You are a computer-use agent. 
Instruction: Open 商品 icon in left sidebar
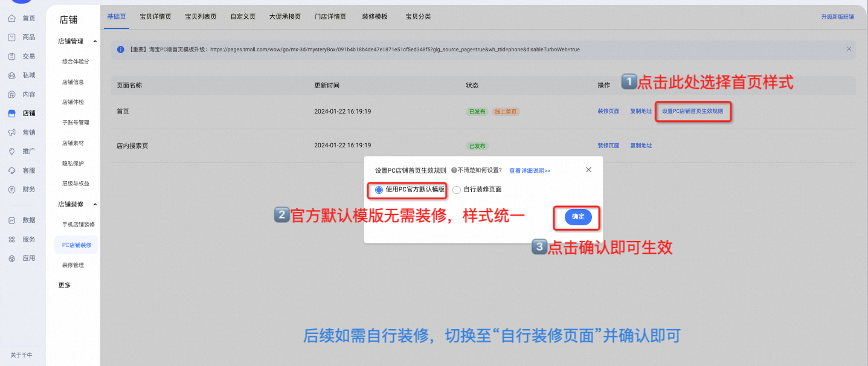point(12,37)
